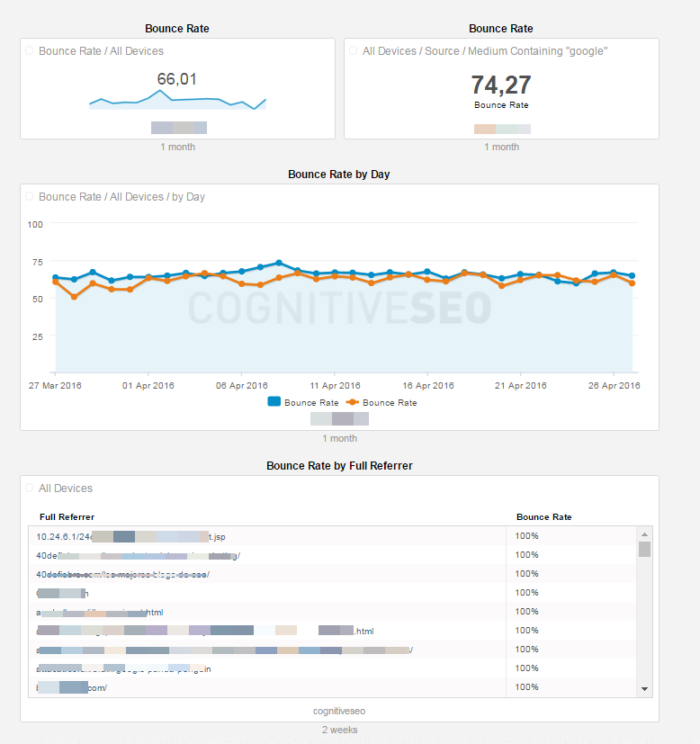Viewport: 700px width, 744px height.
Task: Click the y-axis label 25
Action: 38,336
